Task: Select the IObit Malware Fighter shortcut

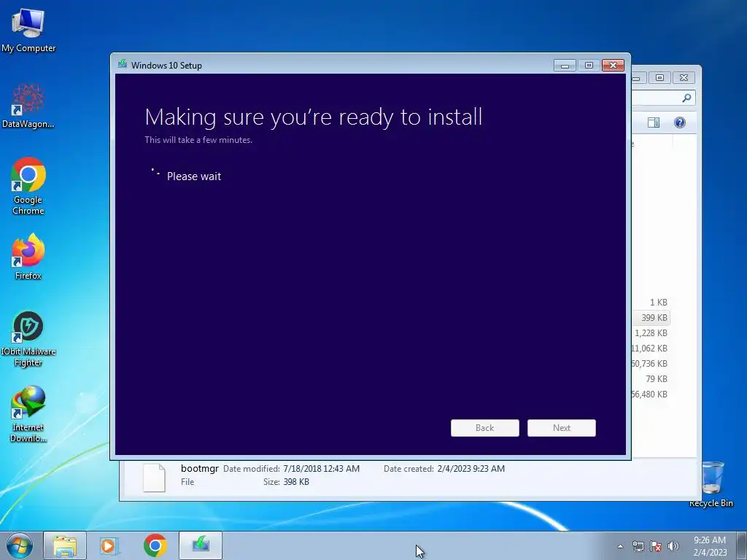Action: coord(28,339)
